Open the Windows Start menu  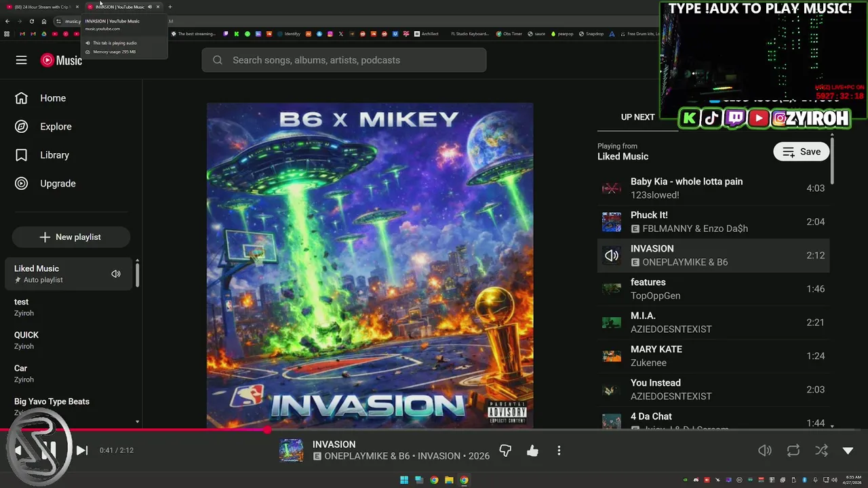coord(404,481)
